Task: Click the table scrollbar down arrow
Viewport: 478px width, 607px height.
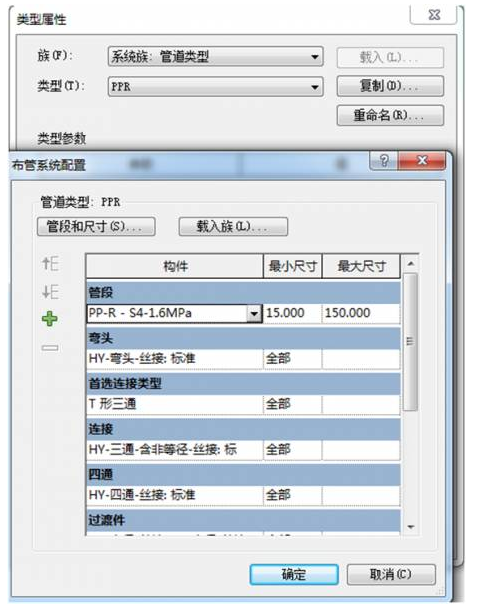Action: point(411,527)
